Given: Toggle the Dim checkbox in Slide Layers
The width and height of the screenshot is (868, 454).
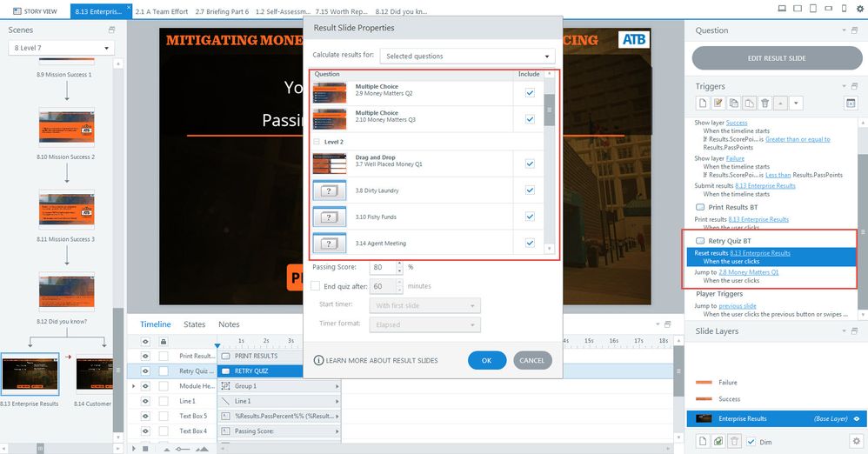Looking at the screenshot, I should point(751,442).
